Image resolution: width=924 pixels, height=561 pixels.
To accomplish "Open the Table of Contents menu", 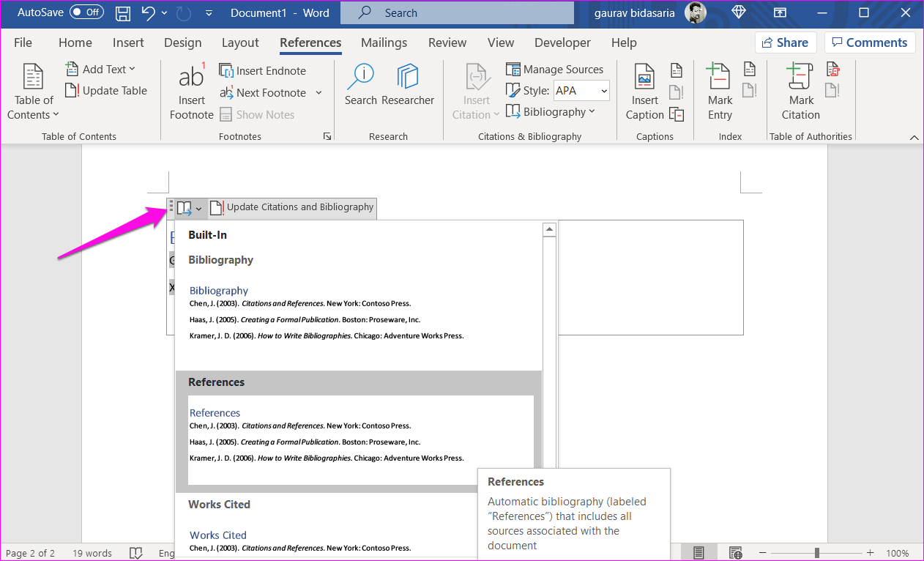I will pos(33,92).
